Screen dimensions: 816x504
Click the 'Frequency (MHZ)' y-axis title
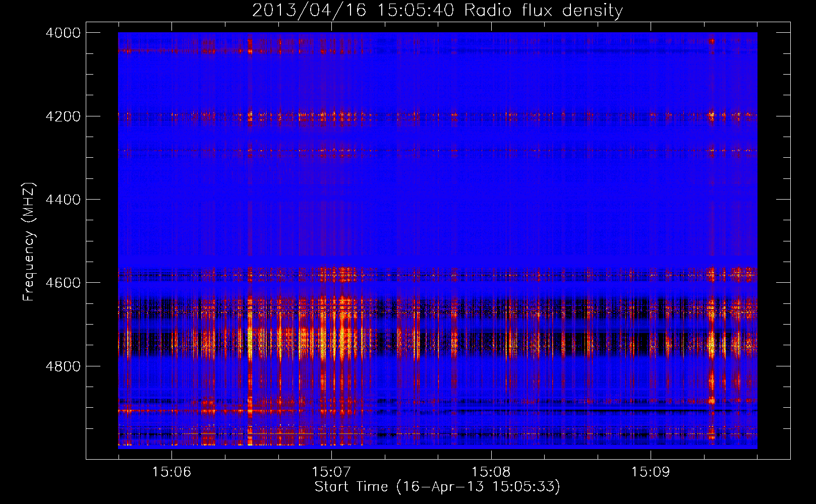(29, 242)
